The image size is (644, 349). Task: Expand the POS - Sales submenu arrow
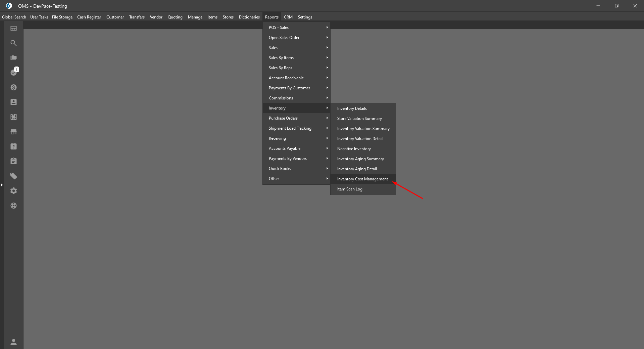(327, 27)
